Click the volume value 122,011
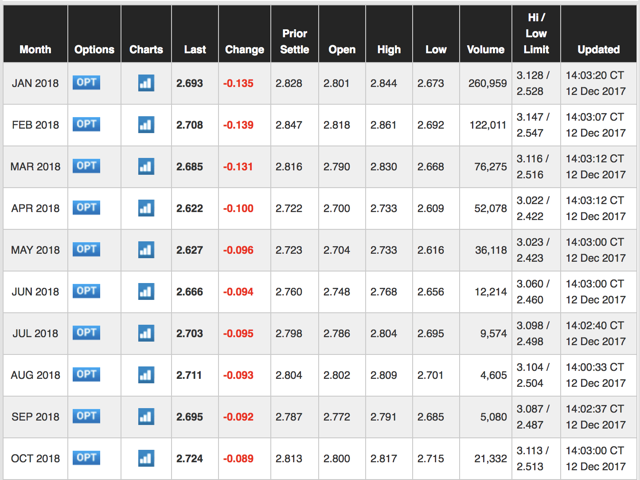Viewport: 640px width, 480px height. [488, 125]
